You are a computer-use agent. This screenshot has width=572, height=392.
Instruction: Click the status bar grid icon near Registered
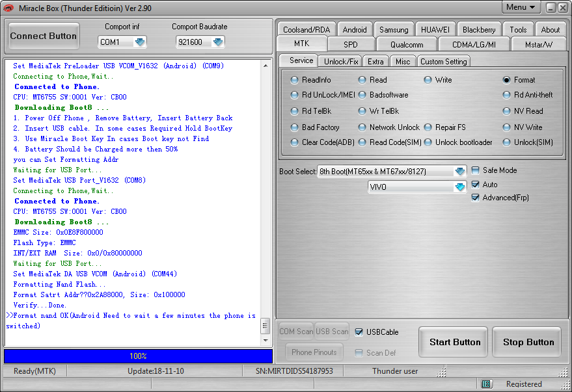(486, 384)
